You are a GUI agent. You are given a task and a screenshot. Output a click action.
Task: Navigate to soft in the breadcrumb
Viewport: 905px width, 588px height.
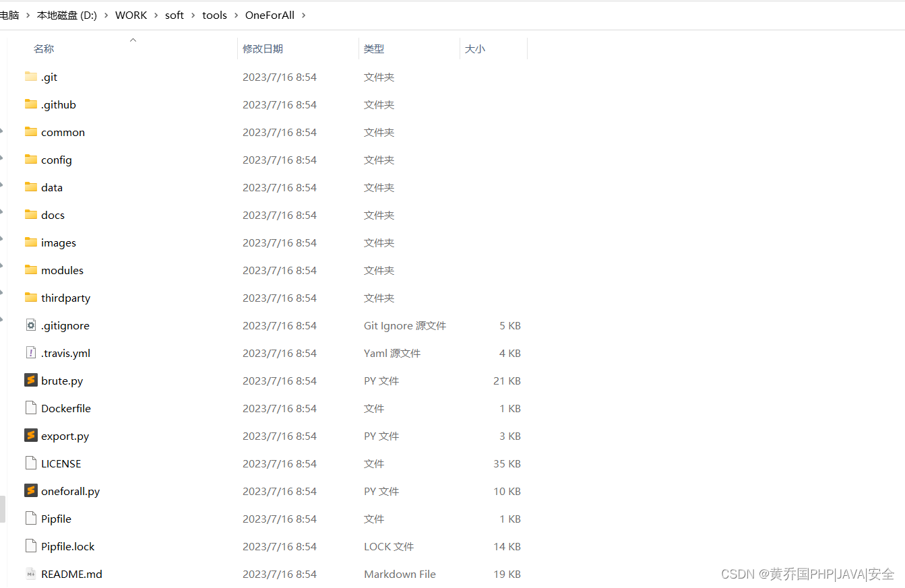pyautogui.click(x=175, y=15)
